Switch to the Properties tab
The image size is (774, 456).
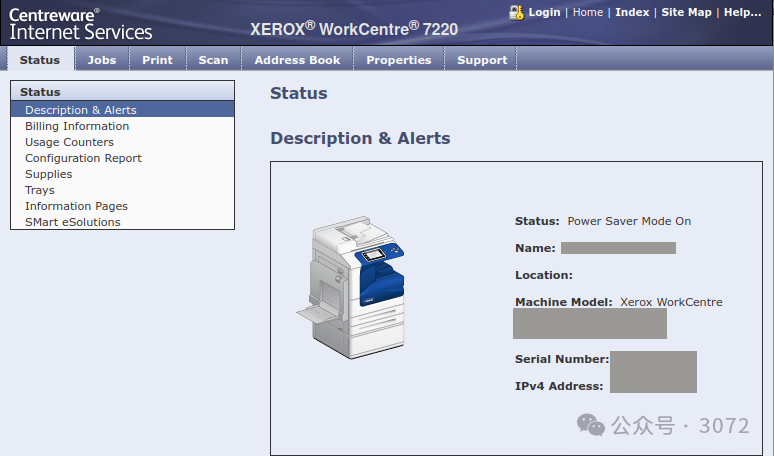point(399,60)
